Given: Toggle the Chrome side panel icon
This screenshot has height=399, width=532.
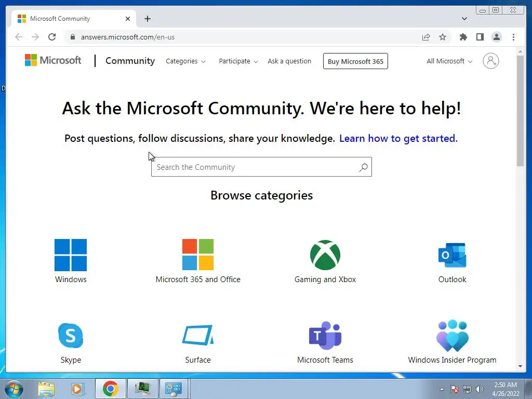Looking at the screenshot, I should coord(480,37).
